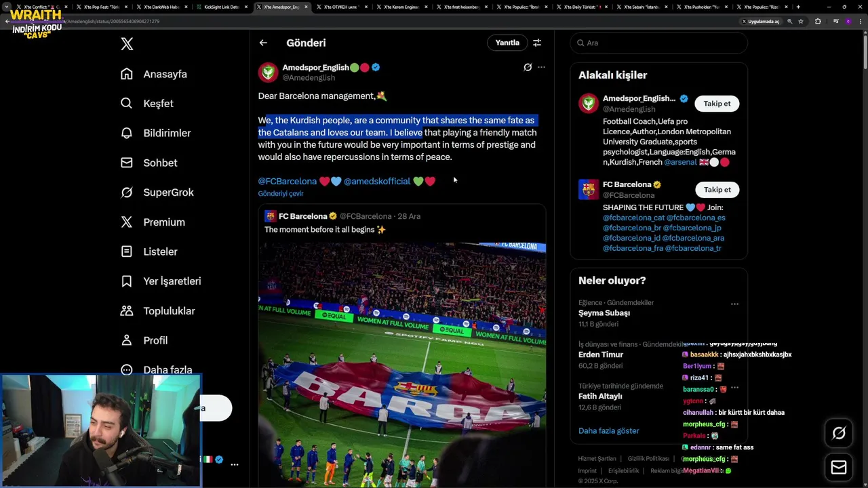Open account menu dots at sidebar bottom

click(x=234, y=464)
